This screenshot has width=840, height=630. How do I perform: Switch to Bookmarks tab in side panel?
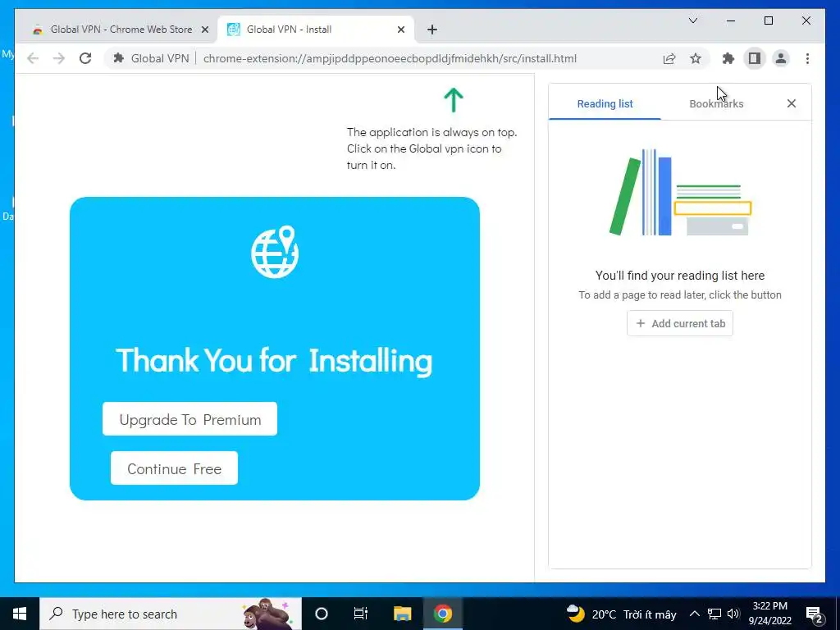pyautogui.click(x=716, y=104)
